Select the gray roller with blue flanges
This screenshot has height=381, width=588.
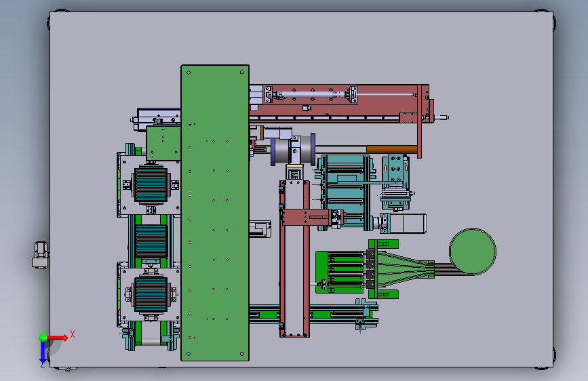(293, 149)
